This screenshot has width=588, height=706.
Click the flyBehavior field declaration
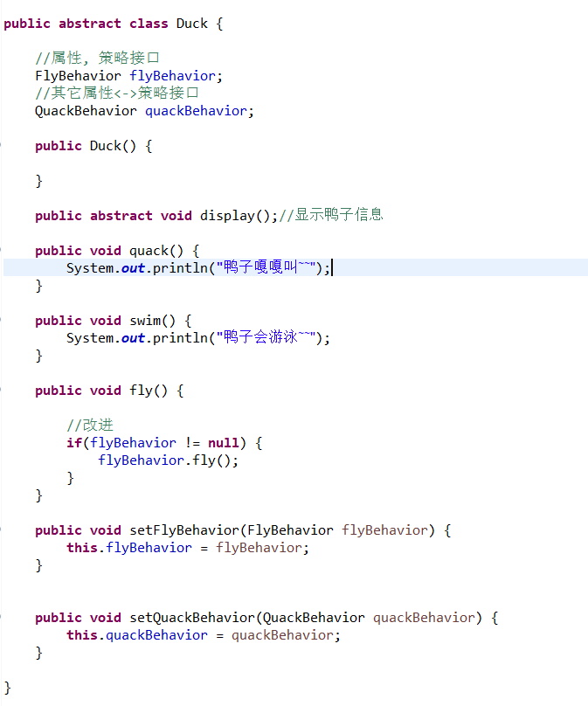click(x=173, y=76)
